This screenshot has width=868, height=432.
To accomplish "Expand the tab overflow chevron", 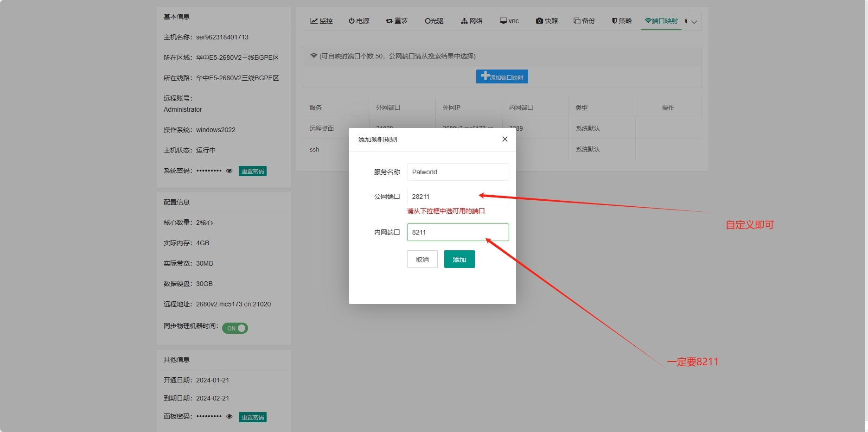I will (694, 22).
